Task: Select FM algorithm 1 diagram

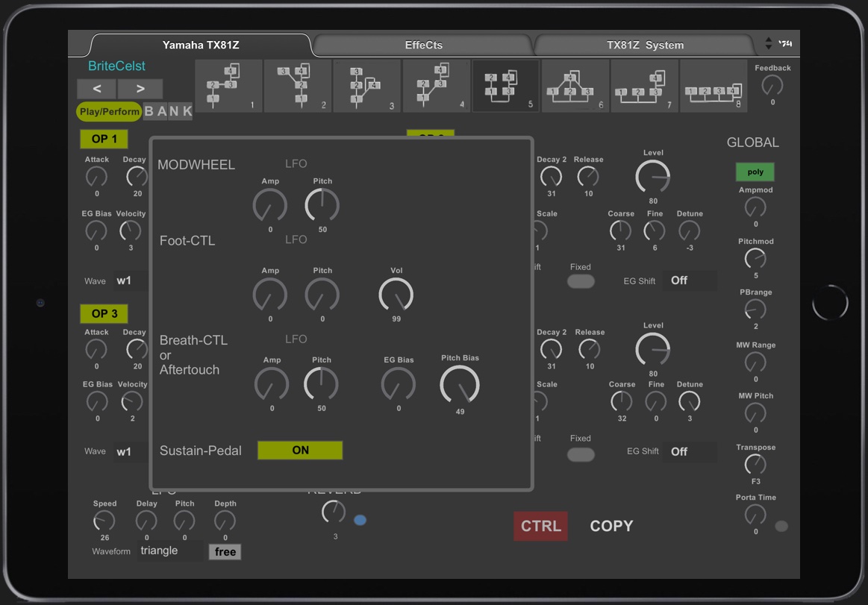Action: tap(228, 87)
